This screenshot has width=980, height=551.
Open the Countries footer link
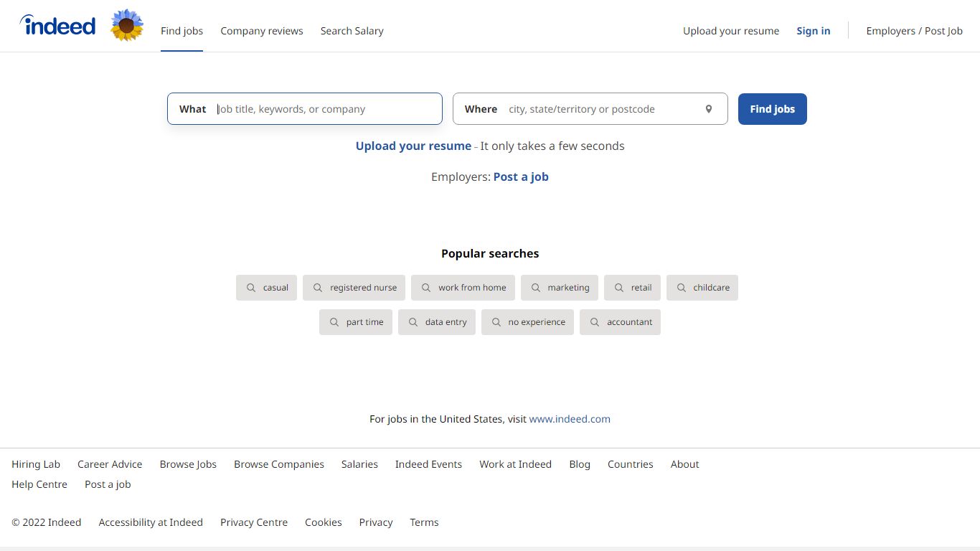pyautogui.click(x=631, y=464)
